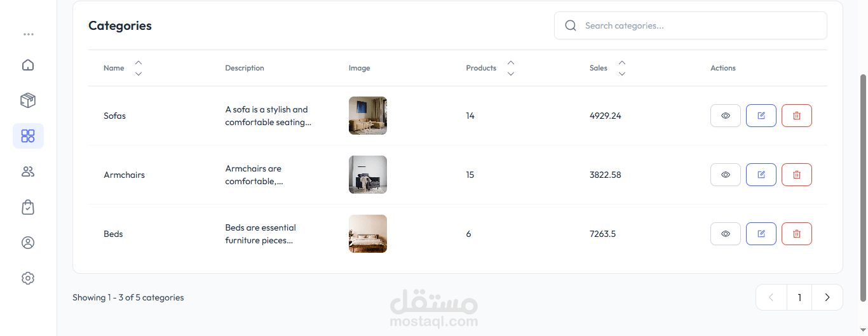Screen dimensions: 868x336
Task: Open the Products box icon in sidebar
Action: (x=28, y=100)
